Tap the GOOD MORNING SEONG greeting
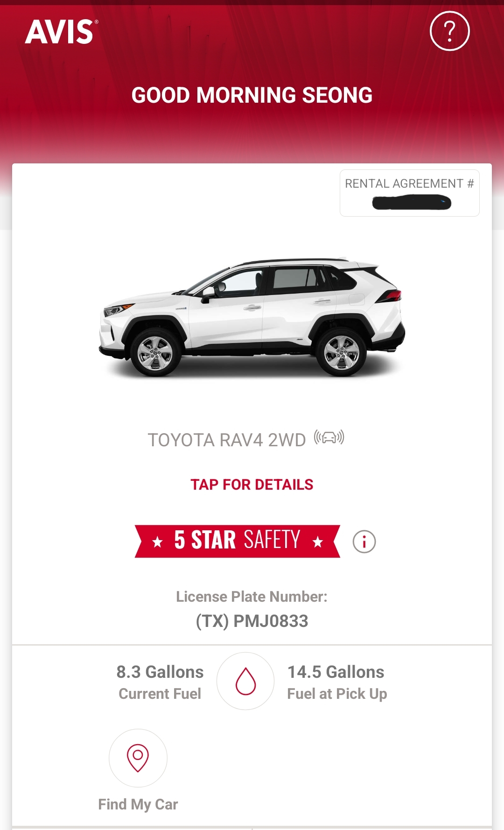This screenshot has width=504, height=830. click(252, 95)
